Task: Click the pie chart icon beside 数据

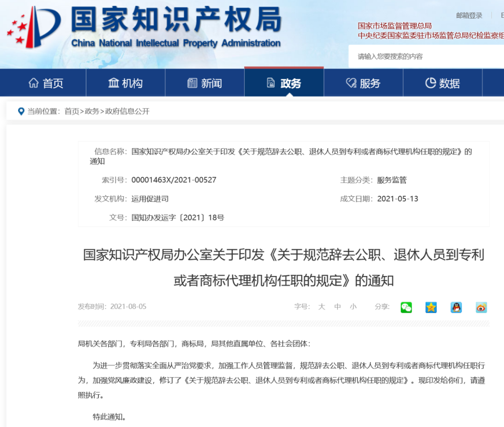Action: (x=430, y=83)
